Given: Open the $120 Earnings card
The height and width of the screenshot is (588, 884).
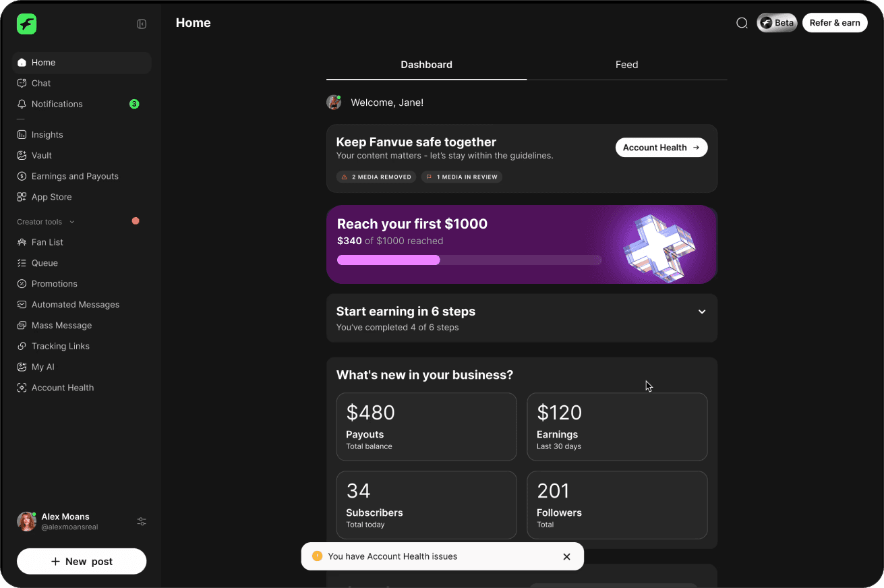Looking at the screenshot, I should coord(617,427).
